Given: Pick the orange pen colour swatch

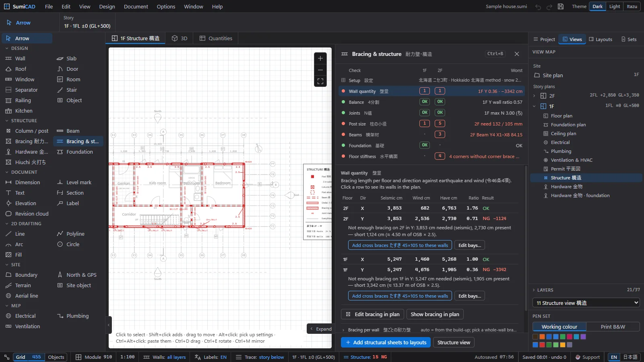Looking at the screenshot, I should pos(542,337).
